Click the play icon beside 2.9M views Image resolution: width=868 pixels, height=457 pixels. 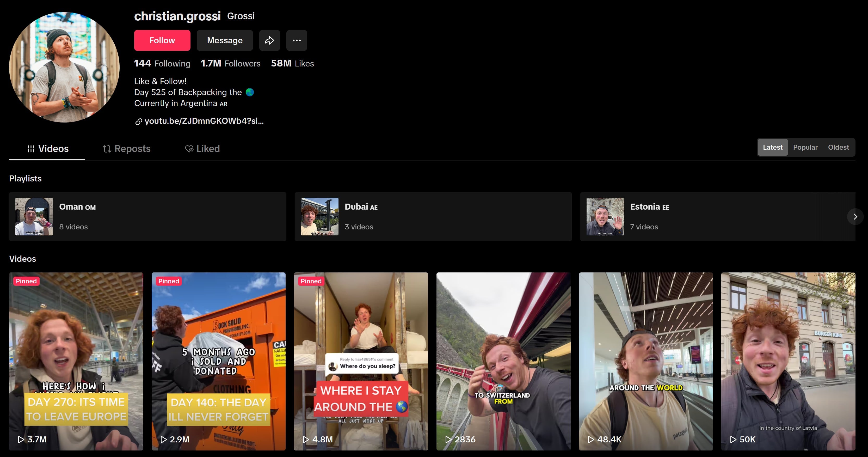[x=163, y=440]
